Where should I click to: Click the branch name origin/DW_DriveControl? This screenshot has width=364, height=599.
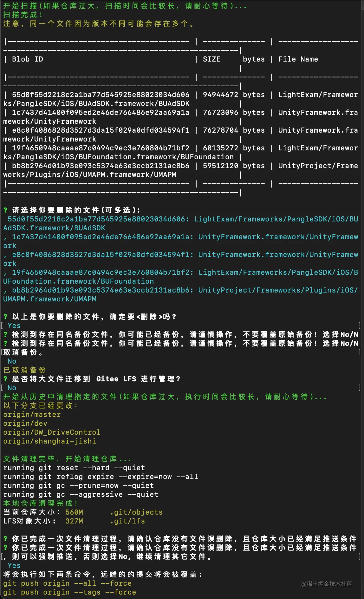(x=52, y=432)
